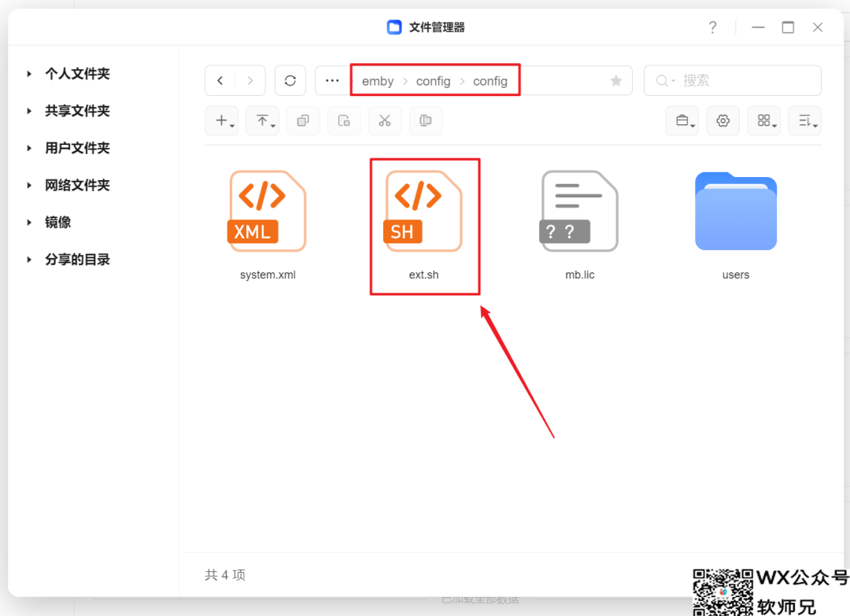Viewport: 850px width, 616px height.
Task: Open the create new plus menu
Action: [222, 121]
